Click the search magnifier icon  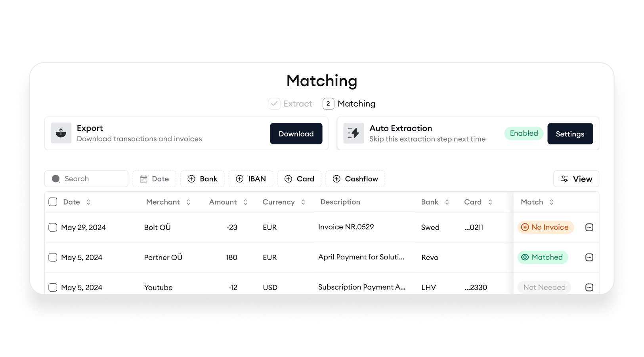(x=56, y=178)
